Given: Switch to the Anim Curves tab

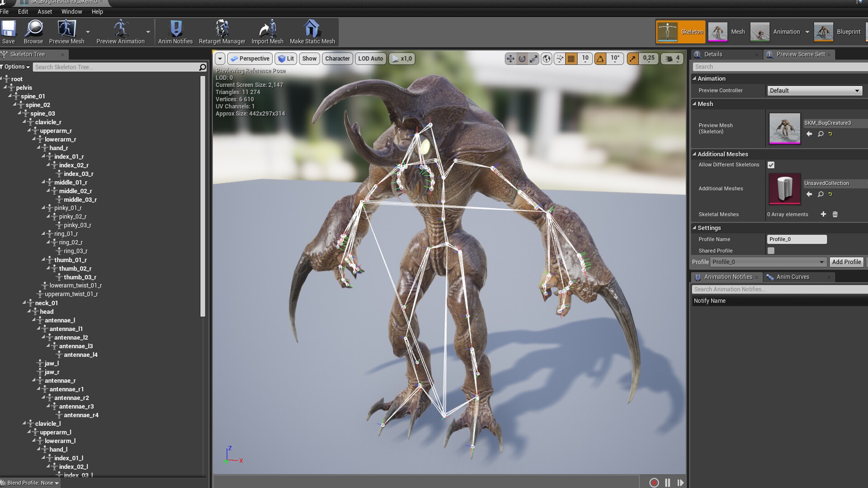Looking at the screenshot, I should [793, 277].
